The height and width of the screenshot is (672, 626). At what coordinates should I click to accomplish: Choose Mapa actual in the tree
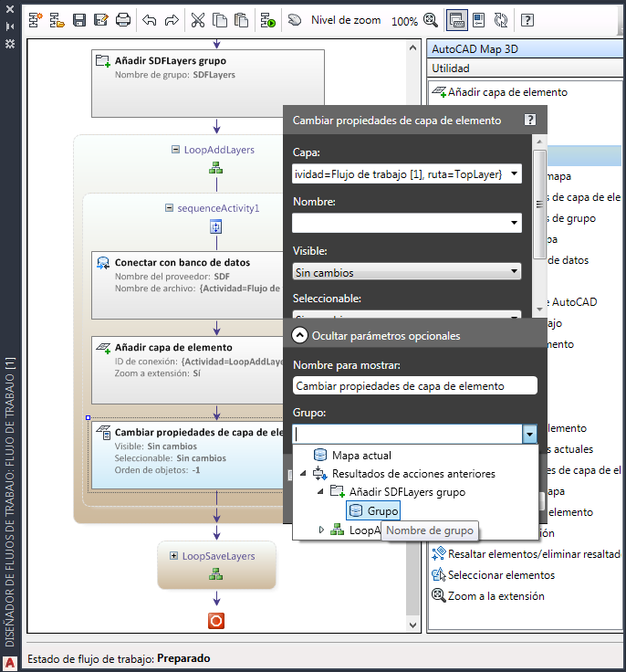click(361, 455)
